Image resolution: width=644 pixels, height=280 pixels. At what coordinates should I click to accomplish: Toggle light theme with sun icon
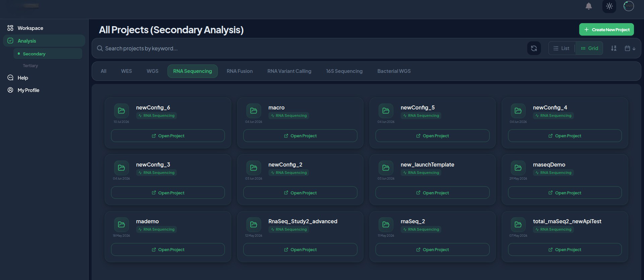coord(609,6)
